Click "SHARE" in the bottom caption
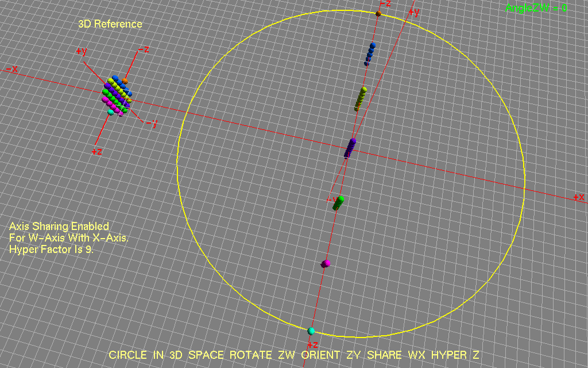Image resolution: width=588 pixels, height=368 pixels. 384,355
